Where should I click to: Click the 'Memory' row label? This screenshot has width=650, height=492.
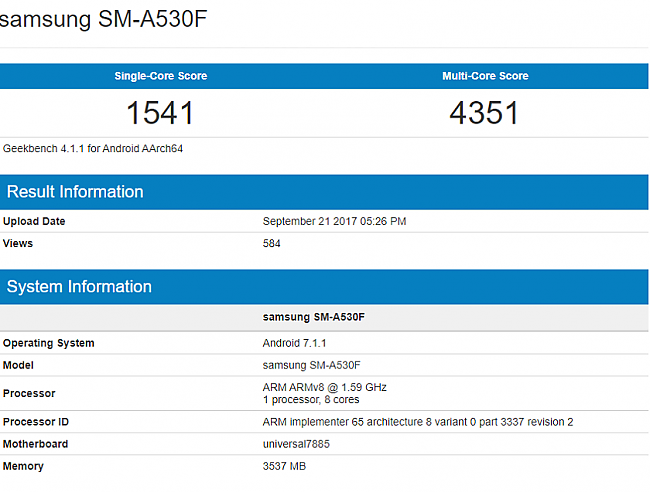[23, 466]
